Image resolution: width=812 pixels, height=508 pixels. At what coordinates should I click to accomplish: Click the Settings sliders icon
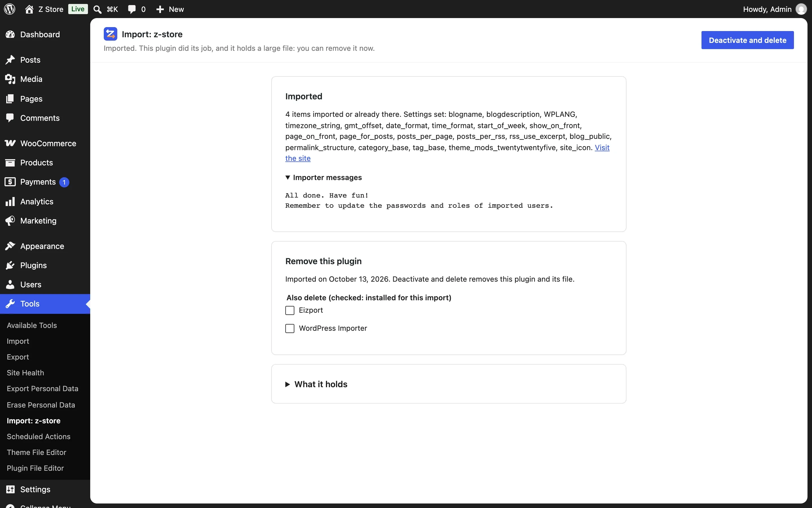click(10, 489)
